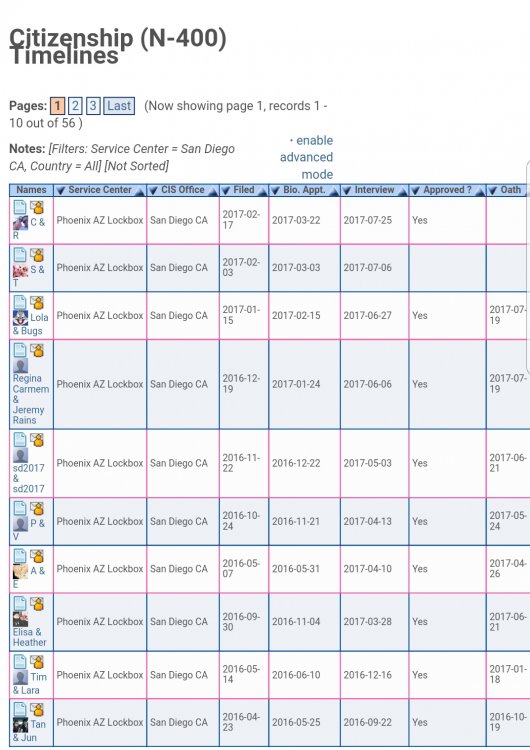Viewport: 530px width, 750px height.
Task: Sort Interview column descending arrow
Action: tap(347, 190)
